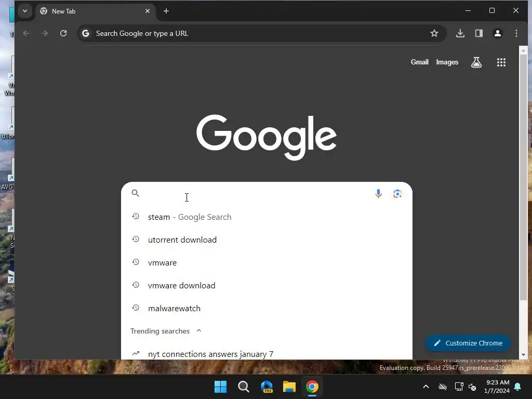The image size is (532, 399).
Task: Click scrollbar down arrow
Action: tap(523, 355)
